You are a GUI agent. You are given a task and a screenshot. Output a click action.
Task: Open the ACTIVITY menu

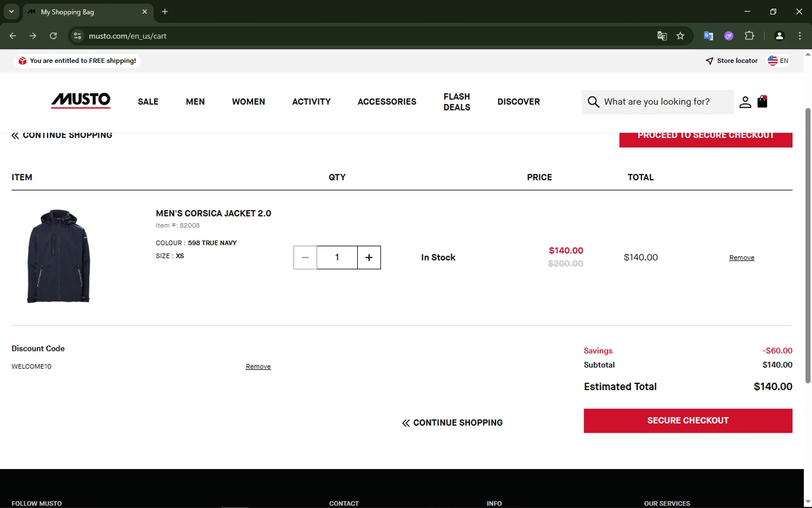coord(311,102)
